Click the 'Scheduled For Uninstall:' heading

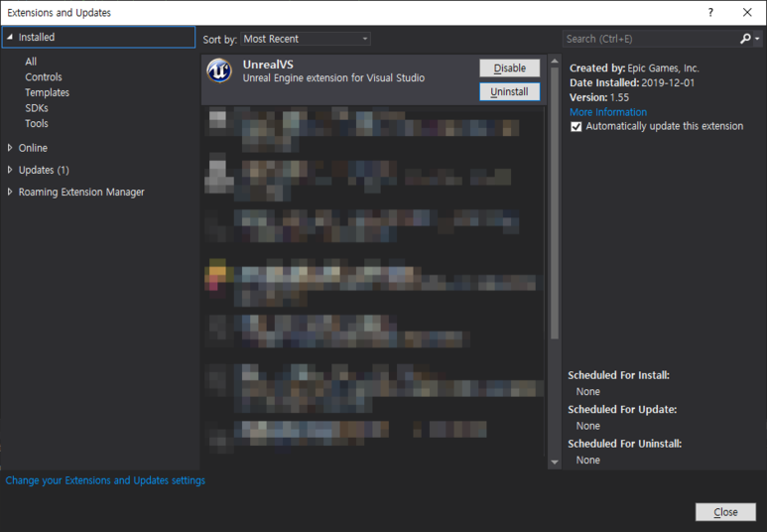point(625,444)
